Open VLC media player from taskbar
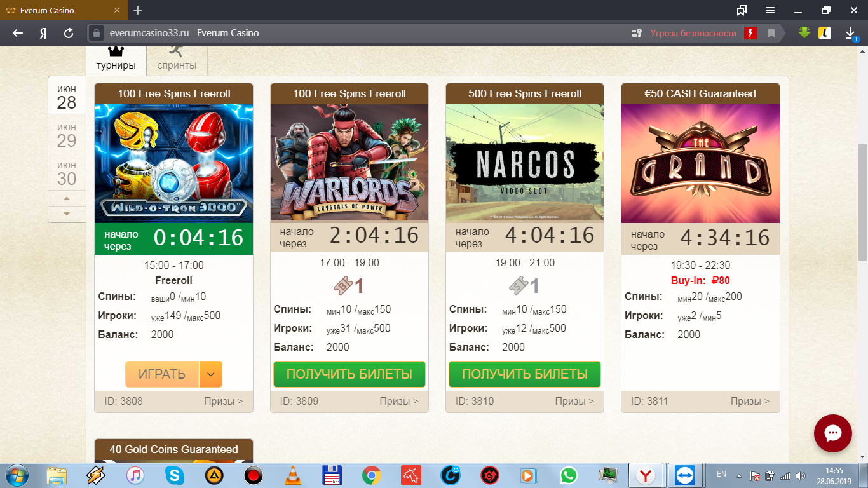 (293, 475)
